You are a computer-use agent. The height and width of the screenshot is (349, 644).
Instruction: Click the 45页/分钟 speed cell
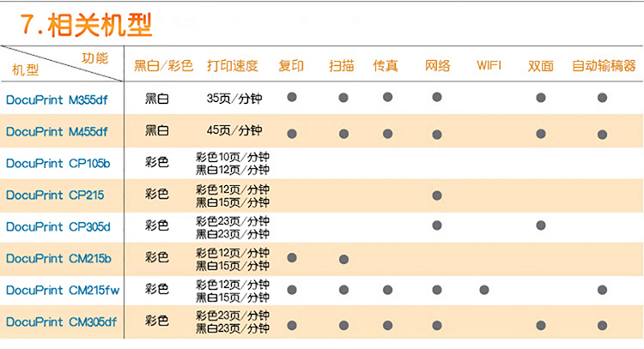coord(234,130)
